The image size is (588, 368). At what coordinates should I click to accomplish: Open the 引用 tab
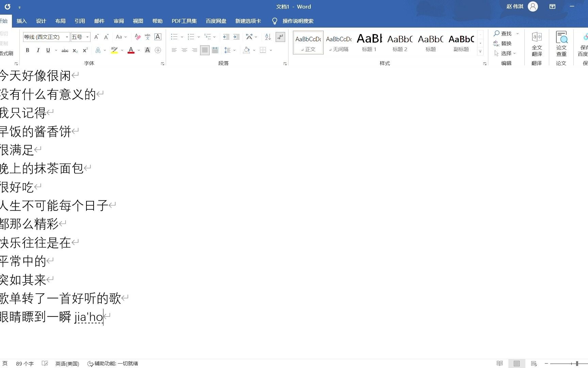click(x=80, y=21)
